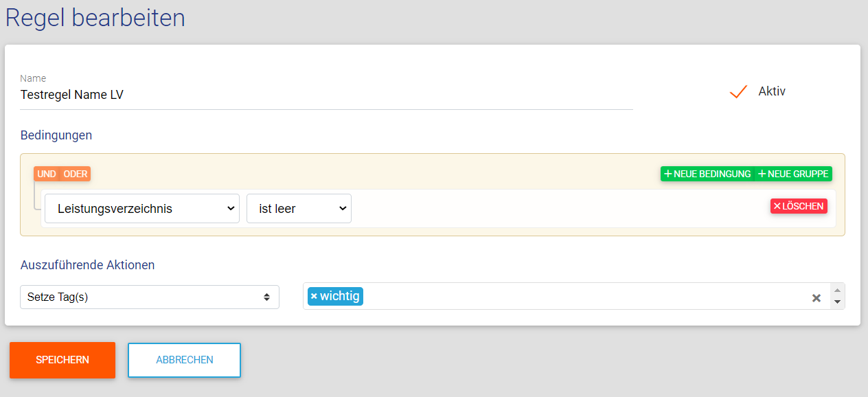The image size is (868, 397).
Task: Open the 'ist leer' operator dropdown
Action: (299, 209)
